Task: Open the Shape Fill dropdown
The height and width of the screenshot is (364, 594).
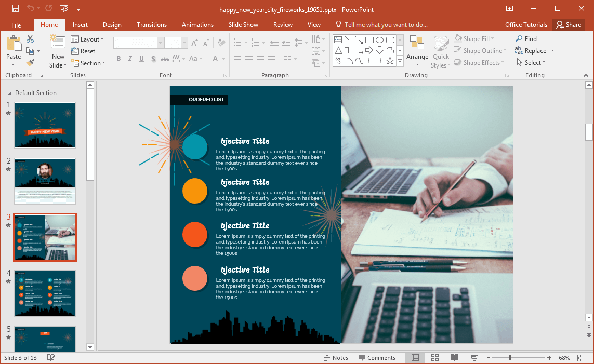Action: [x=474, y=39]
